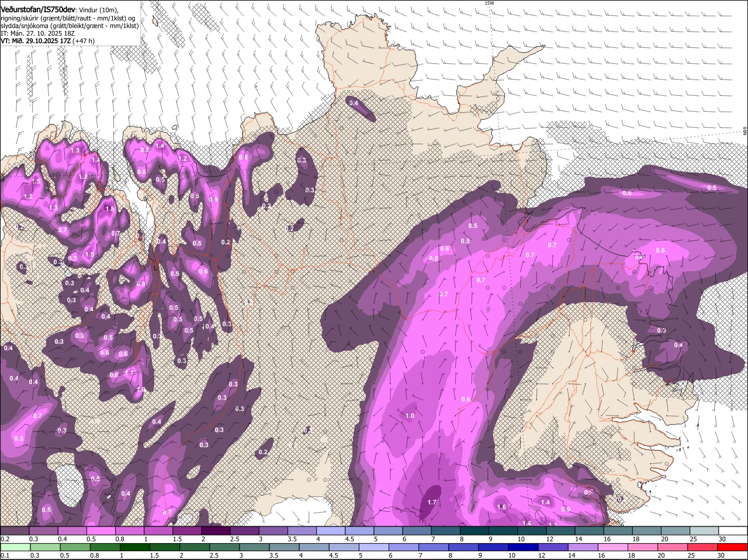This screenshot has width=748, height=560.
Task: Click the '1.8' precipitation value on the map
Action: (109, 209)
